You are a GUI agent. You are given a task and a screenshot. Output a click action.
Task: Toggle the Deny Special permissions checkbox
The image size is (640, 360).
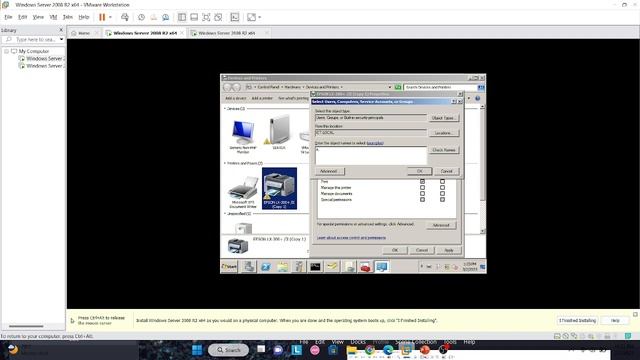tap(442, 200)
